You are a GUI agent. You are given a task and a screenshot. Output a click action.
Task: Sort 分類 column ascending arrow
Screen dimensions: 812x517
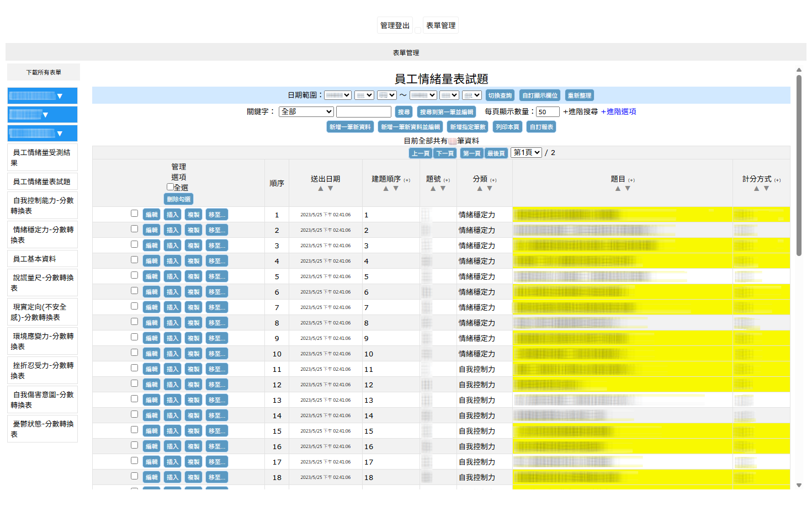pyautogui.click(x=480, y=189)
